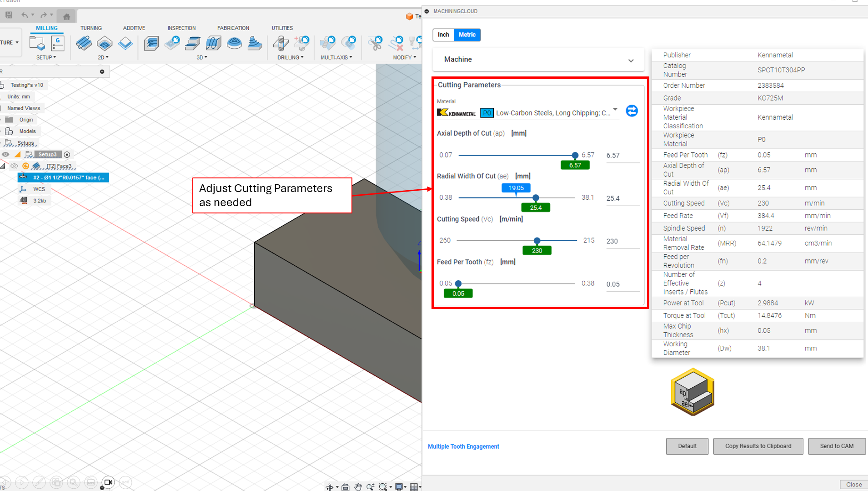Click the Feed Per Tooth value field

click(622, 284)
